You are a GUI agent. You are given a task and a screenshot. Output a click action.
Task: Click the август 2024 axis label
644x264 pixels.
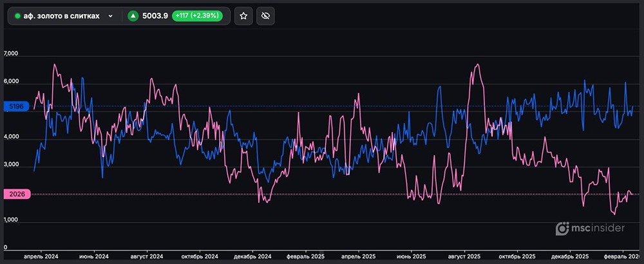(x=149, y=256)
